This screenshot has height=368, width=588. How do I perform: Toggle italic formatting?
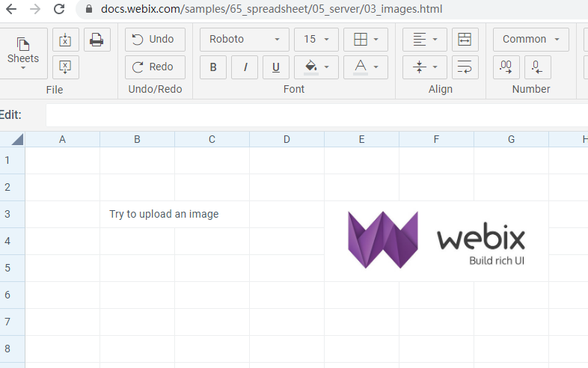[245, 67]
